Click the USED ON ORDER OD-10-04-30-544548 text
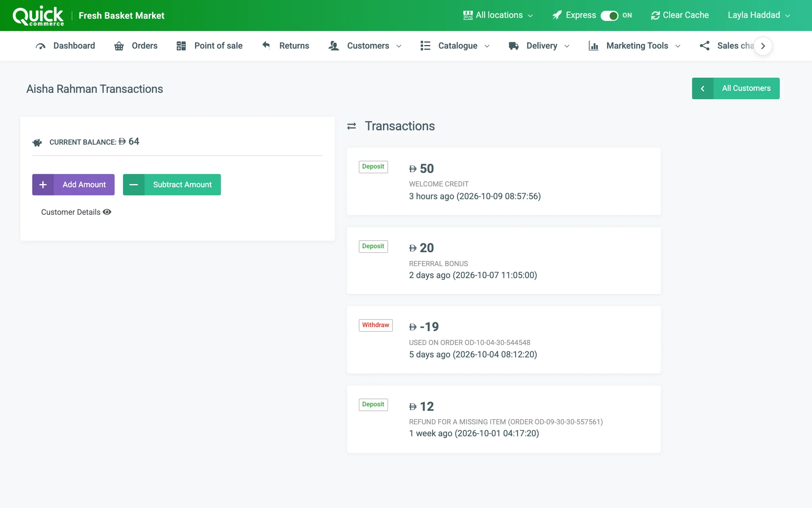812x508 pixels. [470, 343]
